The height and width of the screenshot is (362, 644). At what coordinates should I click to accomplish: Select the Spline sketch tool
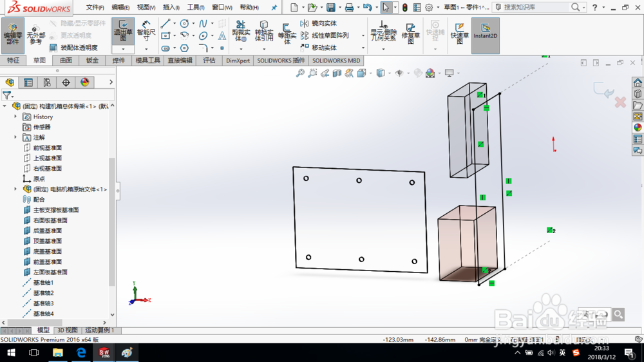pos(203,23)
